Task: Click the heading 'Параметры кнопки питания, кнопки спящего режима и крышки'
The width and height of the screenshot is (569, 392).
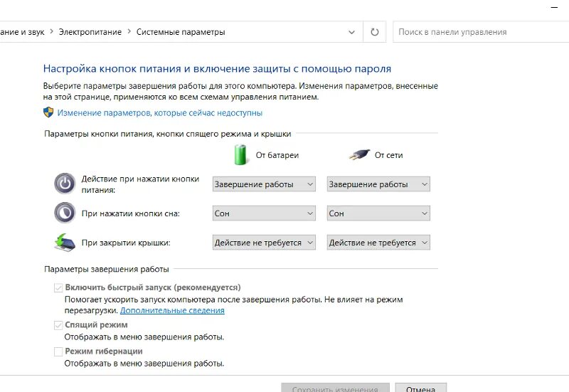Action: point(168,134)
